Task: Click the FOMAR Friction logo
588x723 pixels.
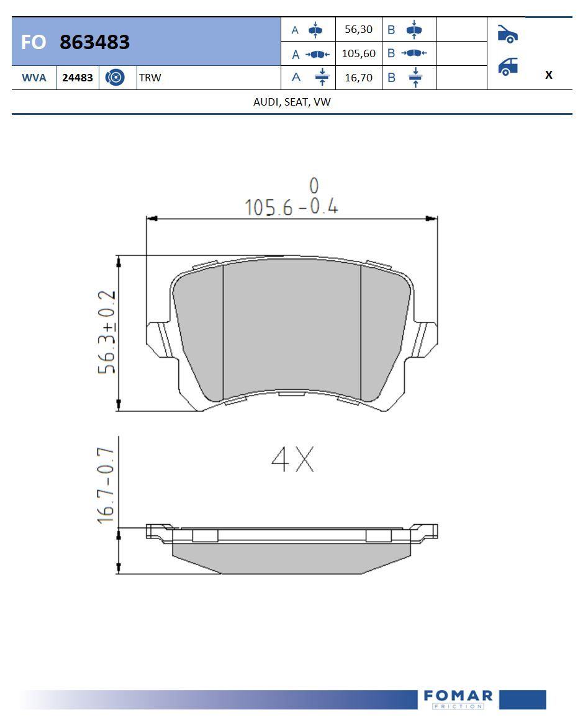Action: (x=458, y=699)
